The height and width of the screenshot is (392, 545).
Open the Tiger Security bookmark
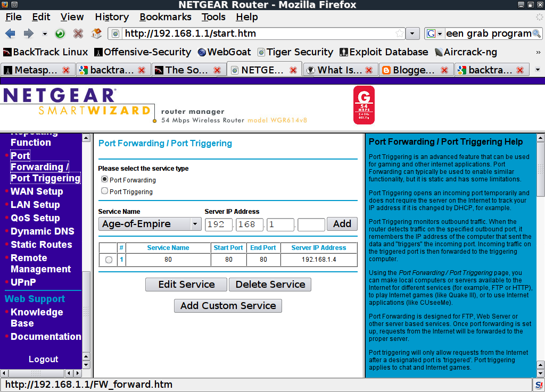click(x=295, y=52)
